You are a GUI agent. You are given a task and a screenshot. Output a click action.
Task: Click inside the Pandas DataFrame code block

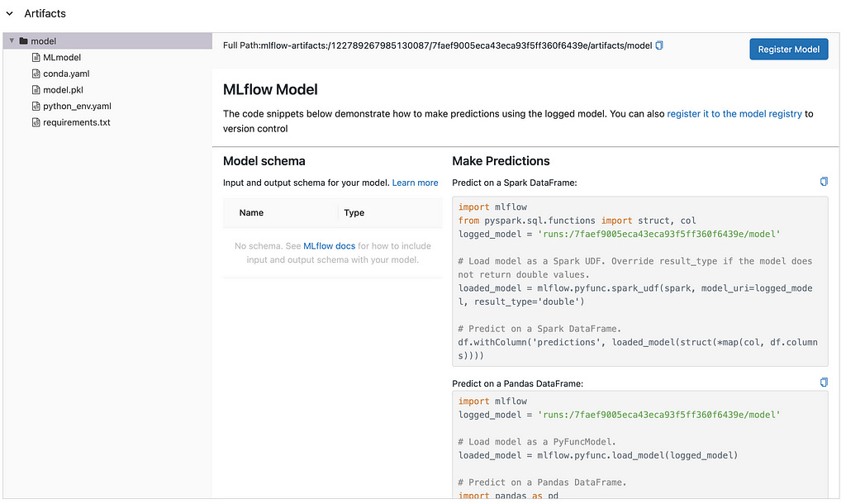click(x=640, y=445)
